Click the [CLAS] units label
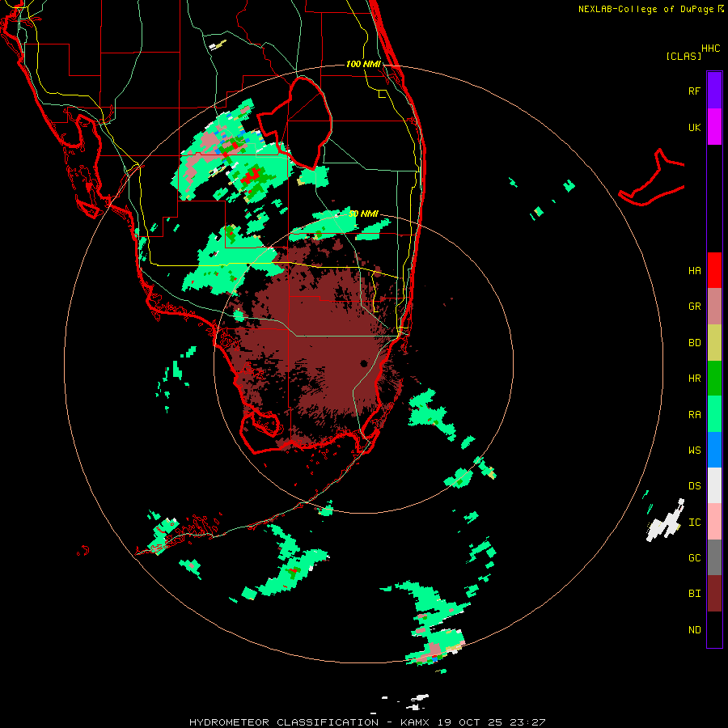This screenshot has width=728, height=728. pos(684,57)
